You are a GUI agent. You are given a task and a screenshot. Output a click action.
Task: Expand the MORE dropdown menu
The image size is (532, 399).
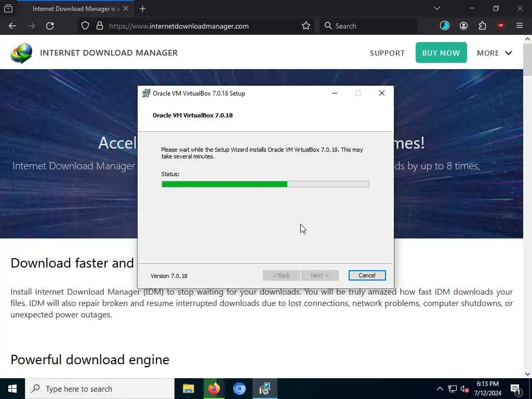pyautogui.click(x=495, y=53)
